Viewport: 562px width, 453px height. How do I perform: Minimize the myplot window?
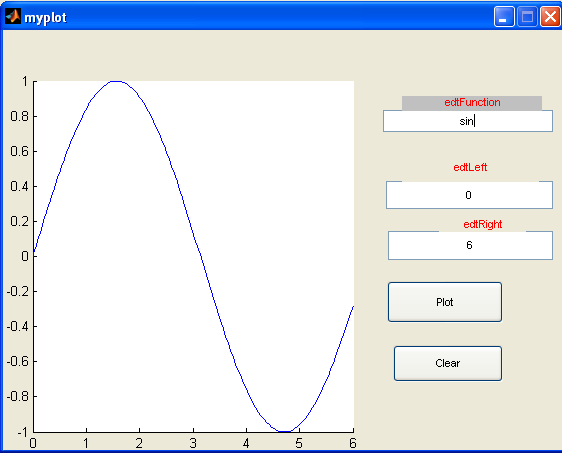[504, 16]
